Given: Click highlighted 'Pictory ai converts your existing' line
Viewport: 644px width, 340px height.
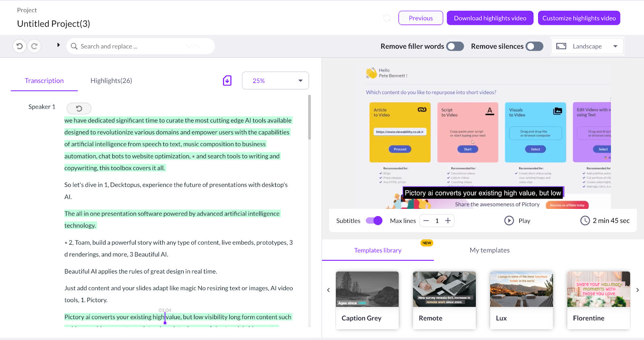Looking at the screenshot, I should pos(178,317).
